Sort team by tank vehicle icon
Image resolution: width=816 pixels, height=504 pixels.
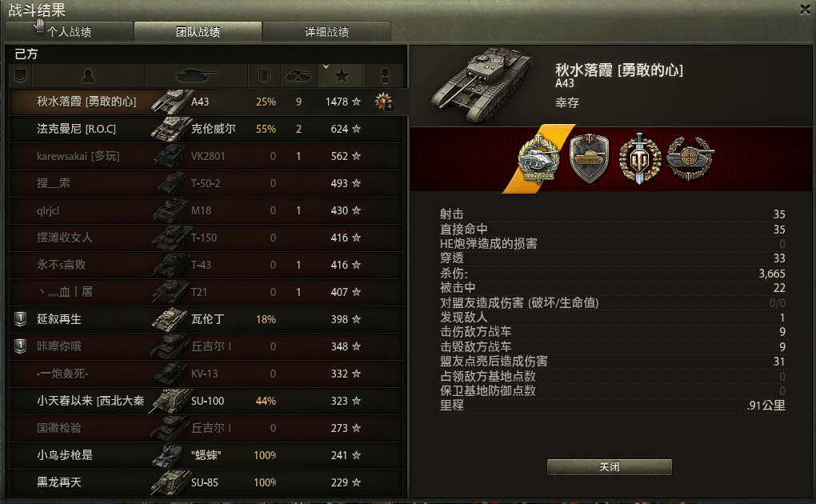pos(196,76)
